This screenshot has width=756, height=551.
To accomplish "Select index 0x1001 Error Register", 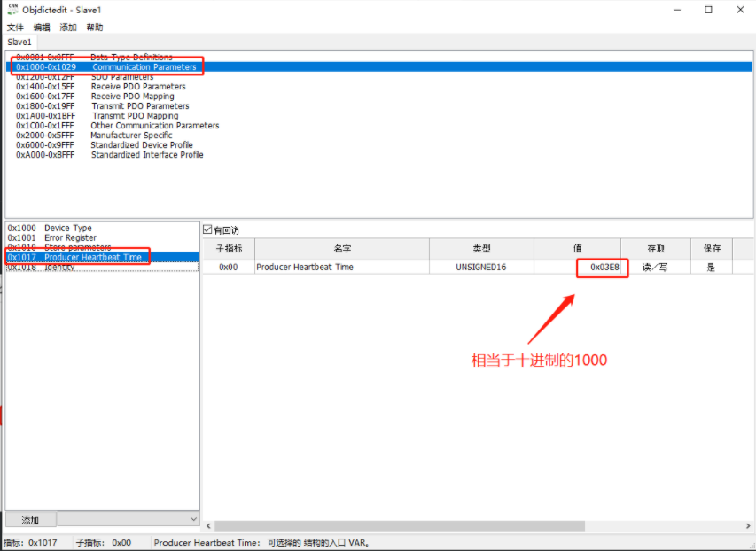I will pyautogui.click(x=102, y=237).
